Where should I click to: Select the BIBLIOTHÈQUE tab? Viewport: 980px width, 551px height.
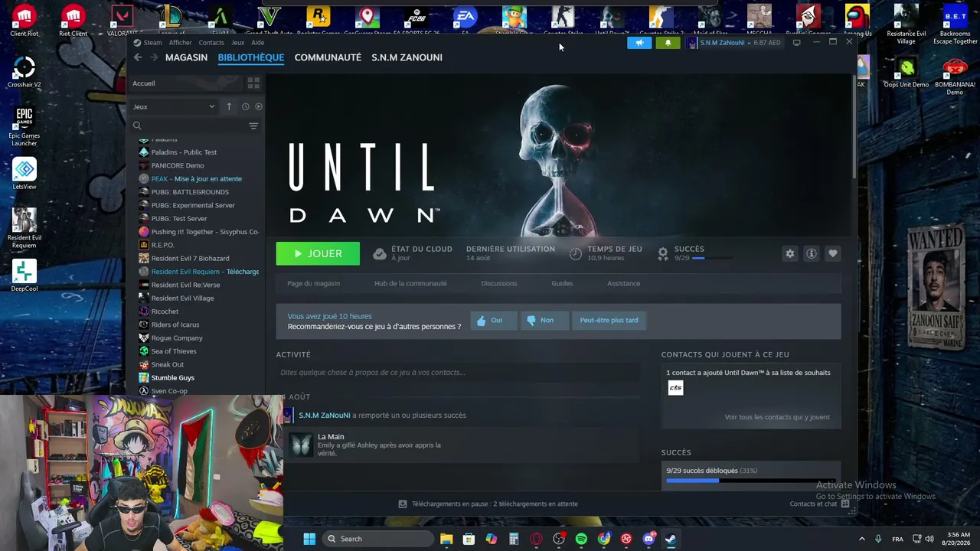click(250, 57)
